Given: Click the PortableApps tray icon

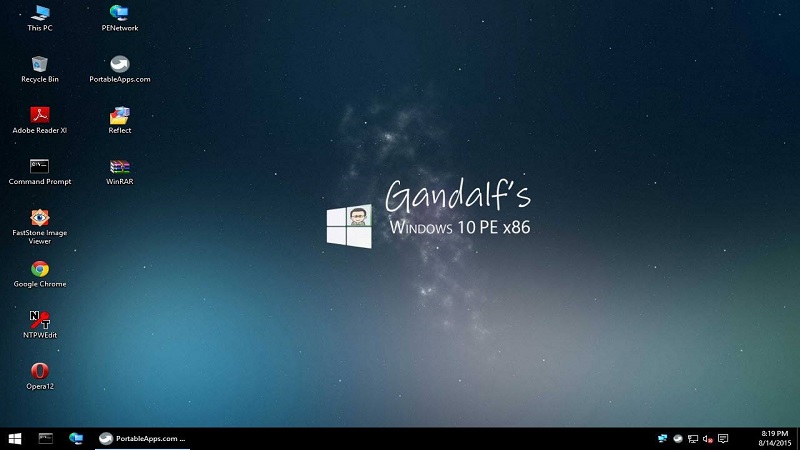Looking at the screenshot, I should pyautogui.click(x=678, y=439).
